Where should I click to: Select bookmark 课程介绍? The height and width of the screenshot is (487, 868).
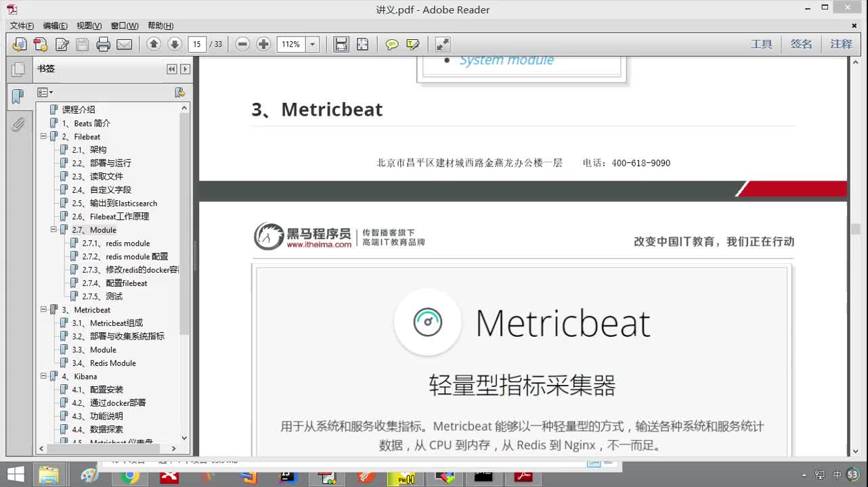tap(79, 110)
